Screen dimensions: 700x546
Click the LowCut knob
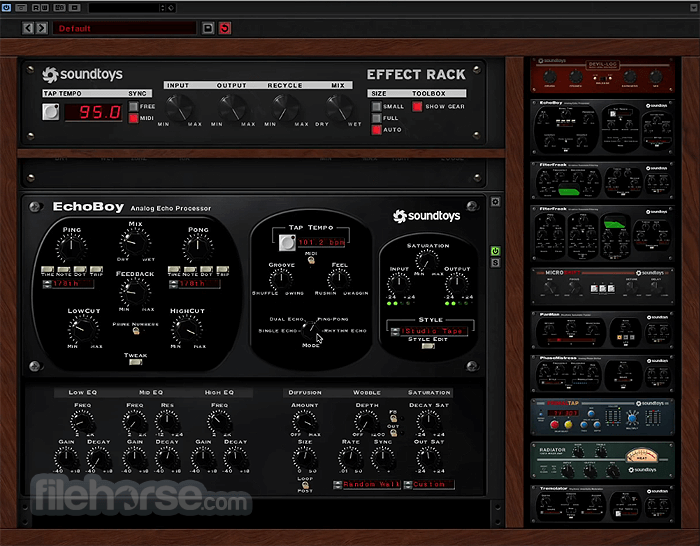[83, 329]
